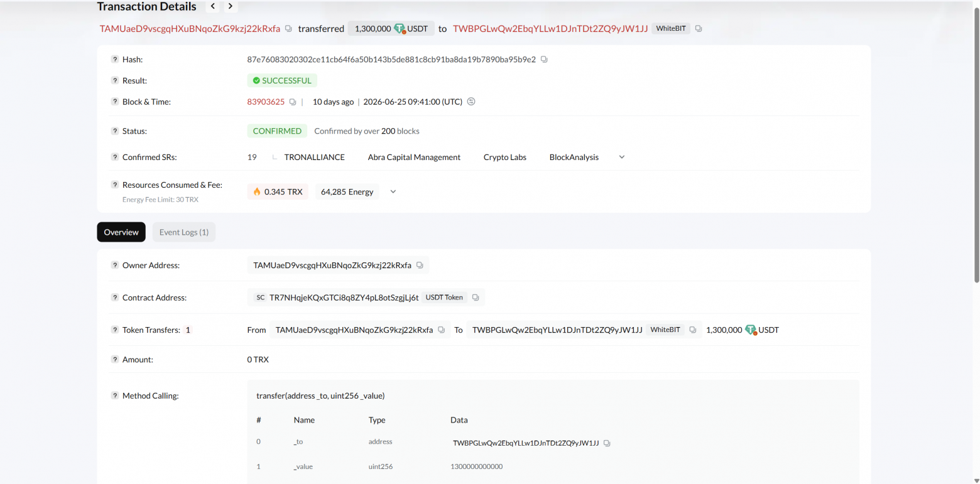Screen dimensions: 980x484
Task: Copy WhiteBIT recipient address in header summary
Action: 699,29
